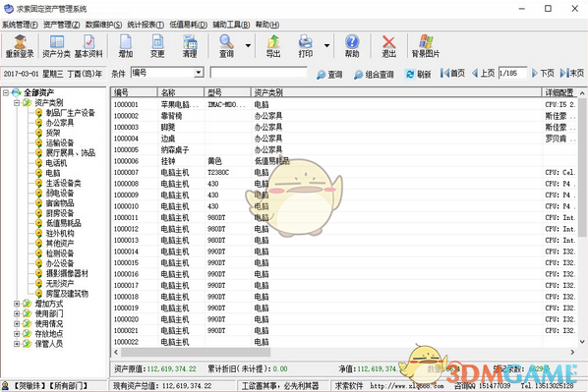Open the dropdown arrow beside 查询 toolbar button
Image resolution: width=588 pixels, height=392 pixels.
[248, 46]
